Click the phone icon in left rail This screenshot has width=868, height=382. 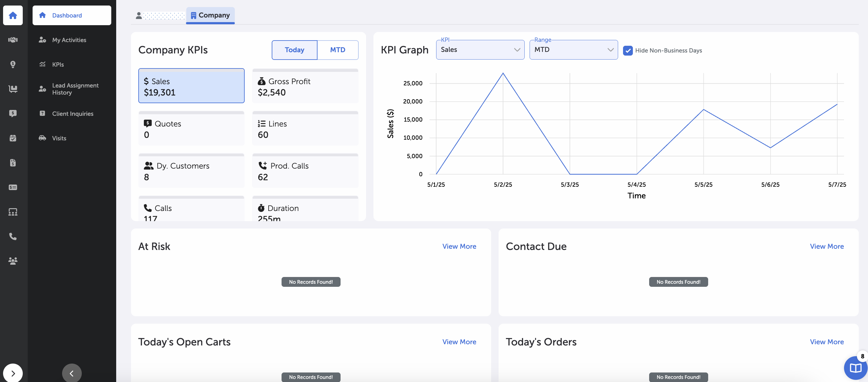pos(13,237)
